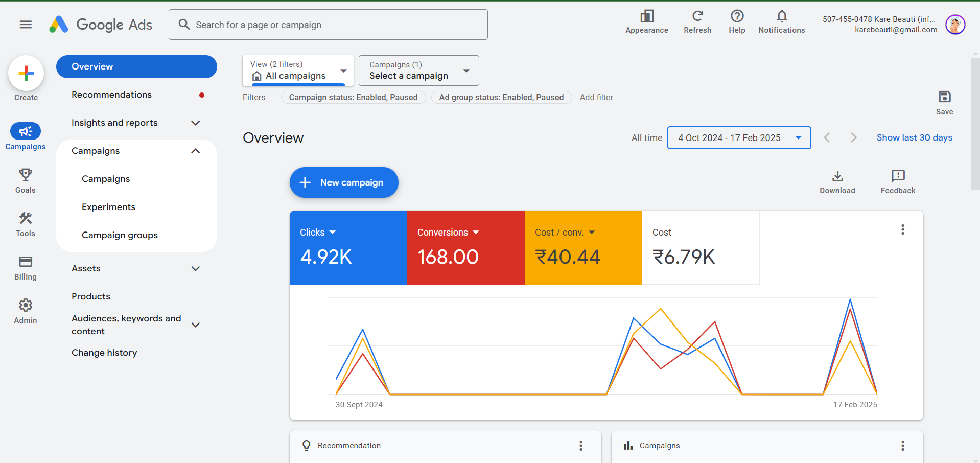Image resolution: width=980 pixels, height=463 pixels.
Task: Select Experiments in the sidebar
Action: 108,207
